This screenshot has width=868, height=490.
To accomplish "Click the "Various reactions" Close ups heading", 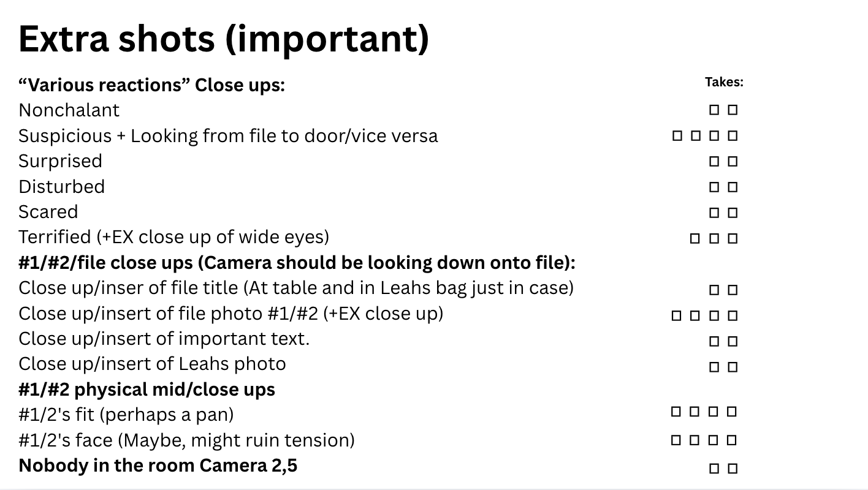I will [151, 85].
